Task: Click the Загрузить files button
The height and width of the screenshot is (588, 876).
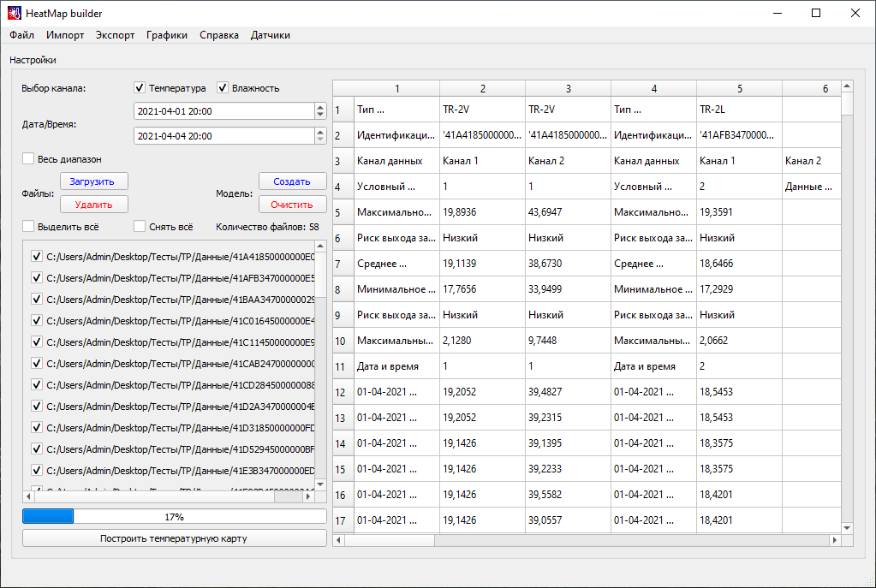Action: [x=94, y=181]
